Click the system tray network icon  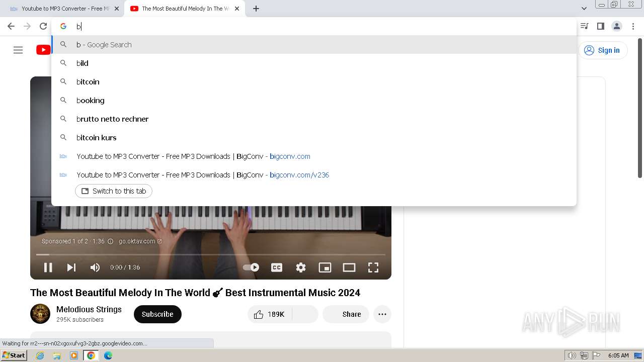(584, 355)
